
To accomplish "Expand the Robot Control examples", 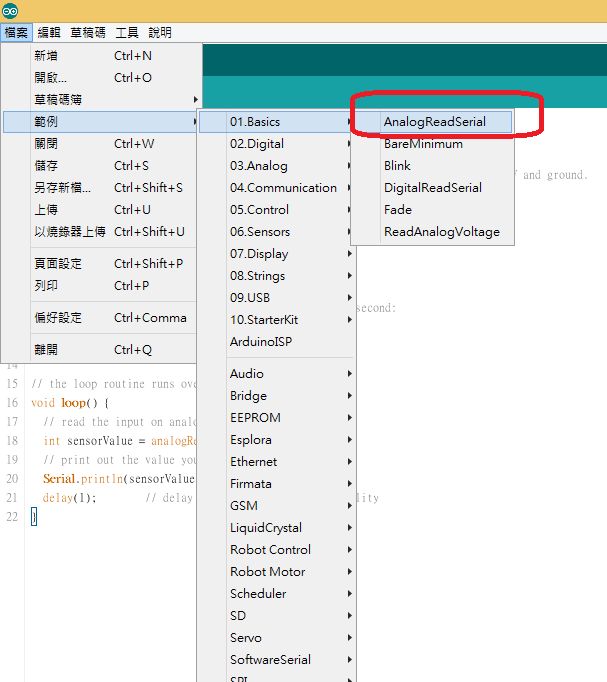I will (277, 550).
